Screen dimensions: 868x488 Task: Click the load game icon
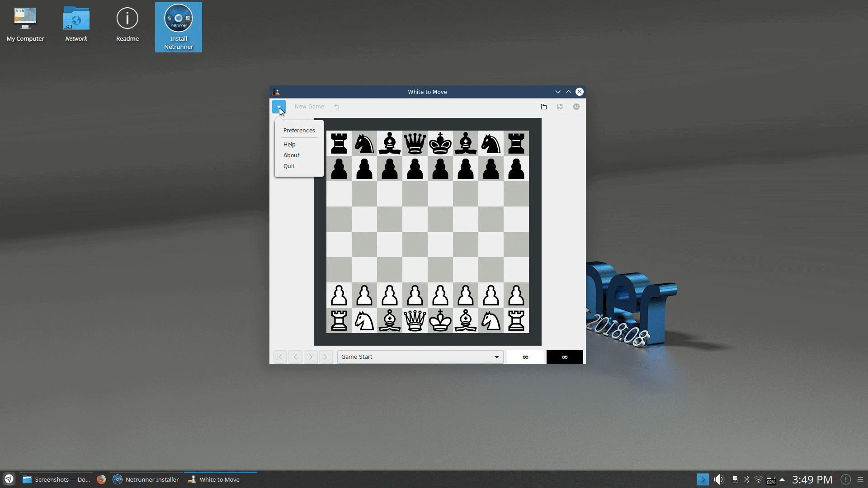coord(544,106)
